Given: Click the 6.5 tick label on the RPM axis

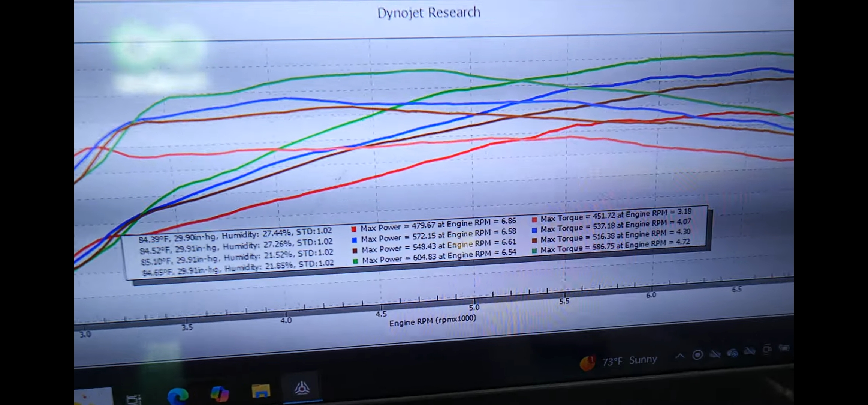Looking at the screenshot, I should [x=736, y=289].
